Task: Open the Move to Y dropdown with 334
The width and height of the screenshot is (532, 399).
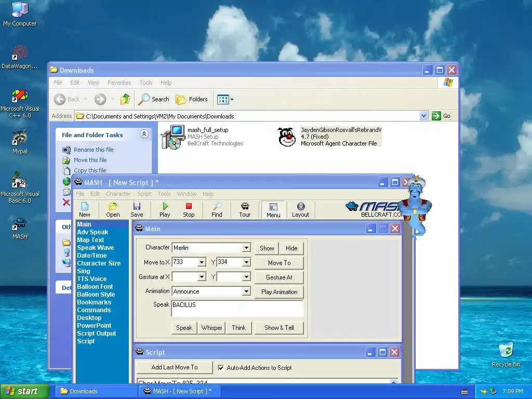Action: (x=246, y=262)
